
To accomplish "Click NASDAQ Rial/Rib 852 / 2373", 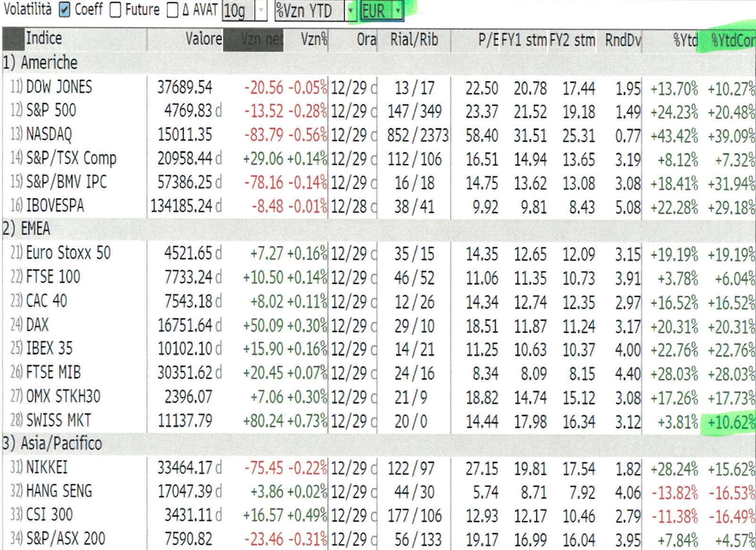I will pos(418,136).
